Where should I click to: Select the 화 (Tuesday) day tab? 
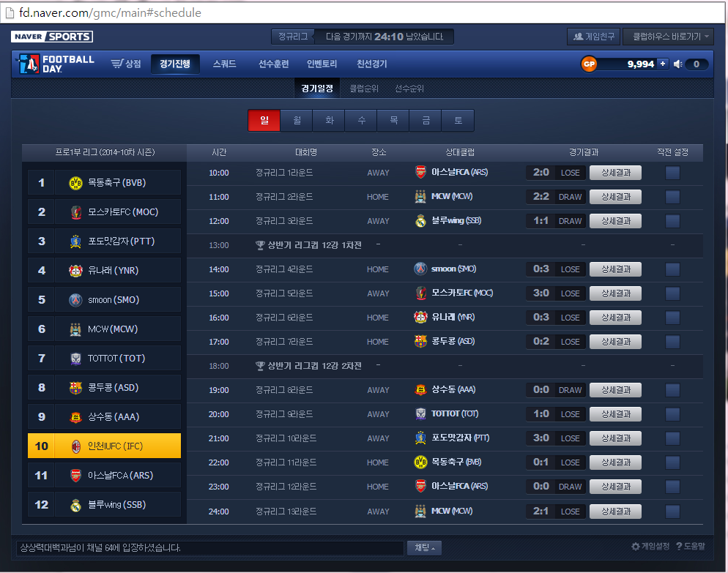[x=329, y=121]
